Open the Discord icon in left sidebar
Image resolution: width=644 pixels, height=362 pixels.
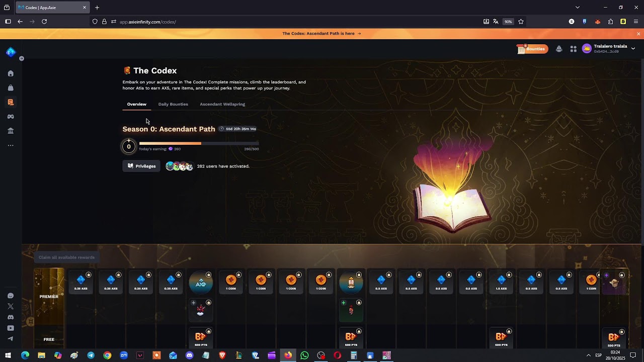11,317
